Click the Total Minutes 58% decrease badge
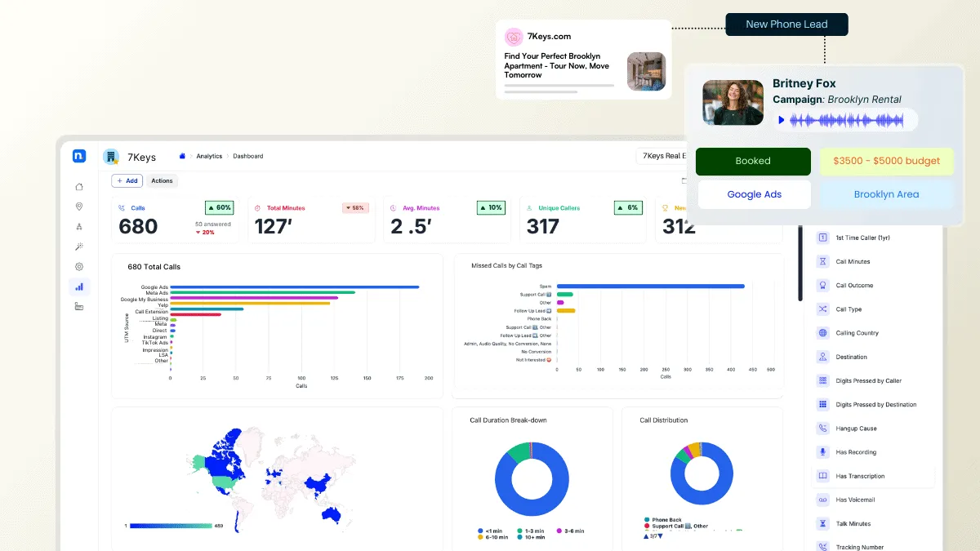Screen dimensions: 980x551 coord(355,208)
